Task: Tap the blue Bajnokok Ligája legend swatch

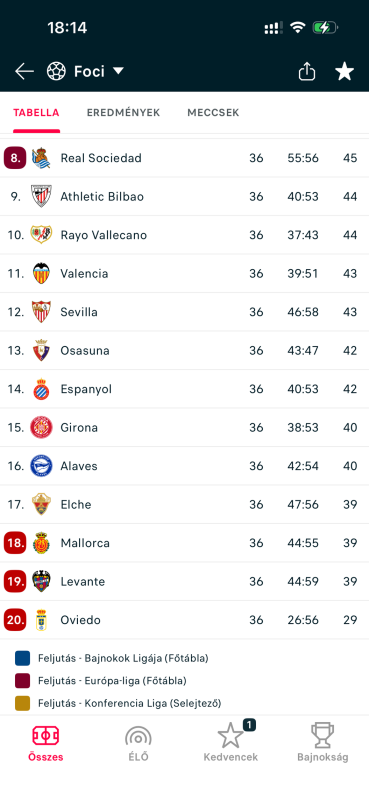Action: click(x=22, y=658)
